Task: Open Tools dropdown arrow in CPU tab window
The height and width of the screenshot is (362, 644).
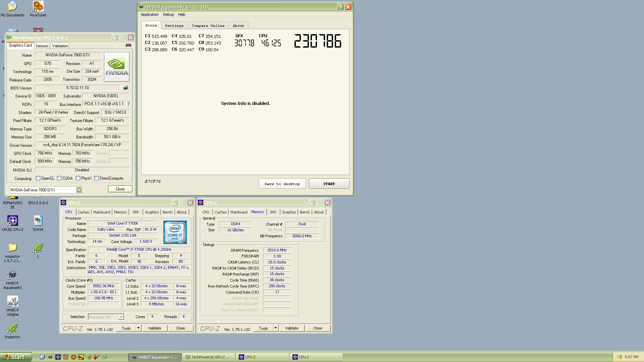Action: tap(138, 328)
